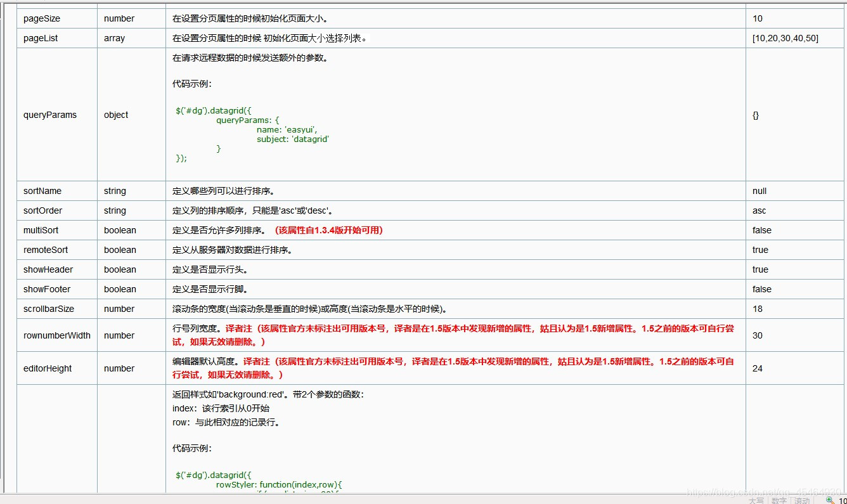Image resolution: width=847 pixels, height=504 pixels.
Task: Select the scrollbarSize property name cell
Action: pos(57,309)
